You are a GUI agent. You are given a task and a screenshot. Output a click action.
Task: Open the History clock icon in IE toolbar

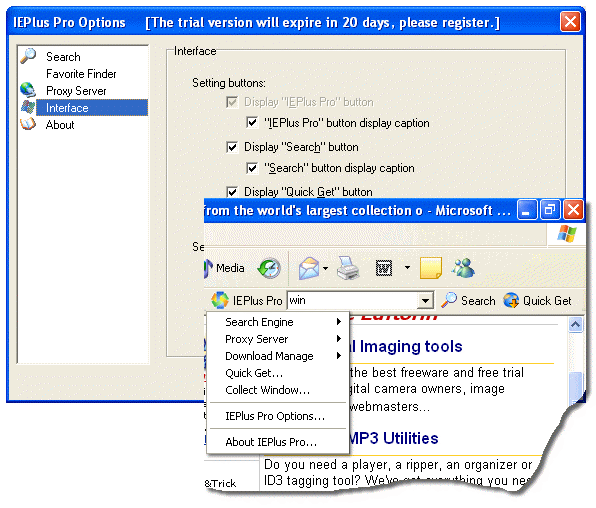(x=269, y=268)
